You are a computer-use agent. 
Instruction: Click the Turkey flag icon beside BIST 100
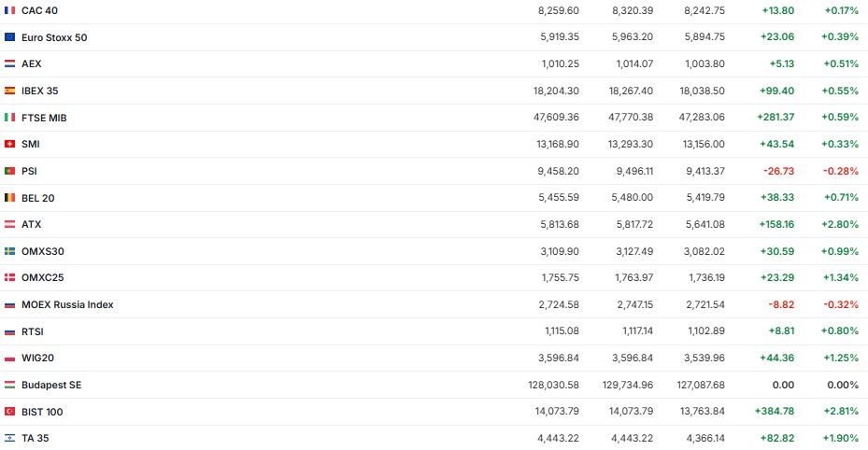(9, 412)
